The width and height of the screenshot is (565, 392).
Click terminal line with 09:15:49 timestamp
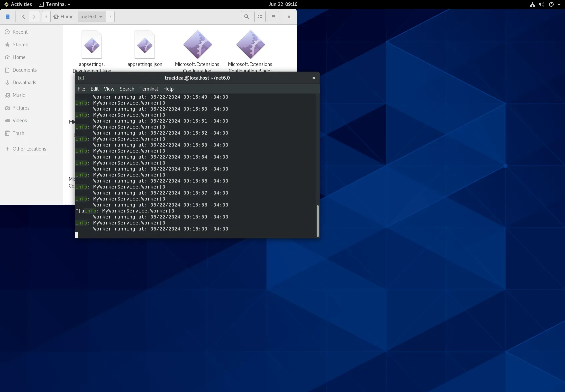pos(161,97)
